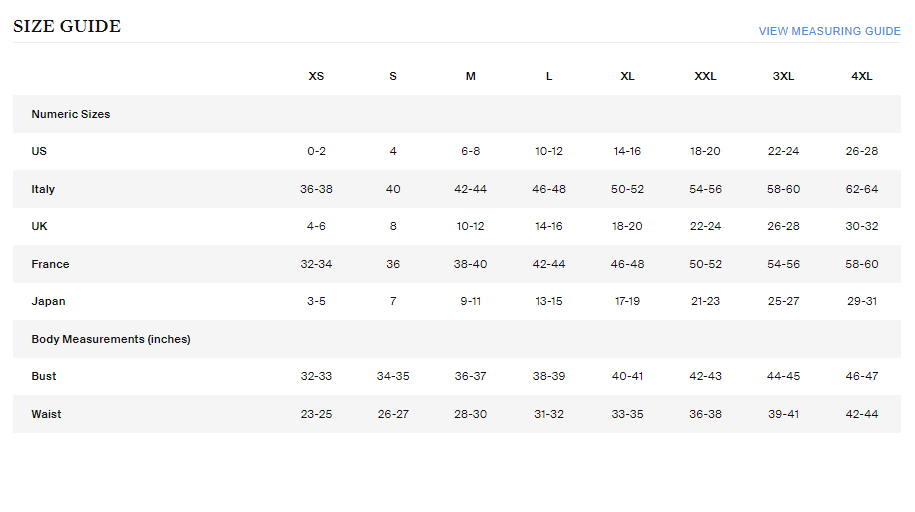Click the XL column header
Image resolution: width=915 pixels, height=512 pixels.
[627, 76]
